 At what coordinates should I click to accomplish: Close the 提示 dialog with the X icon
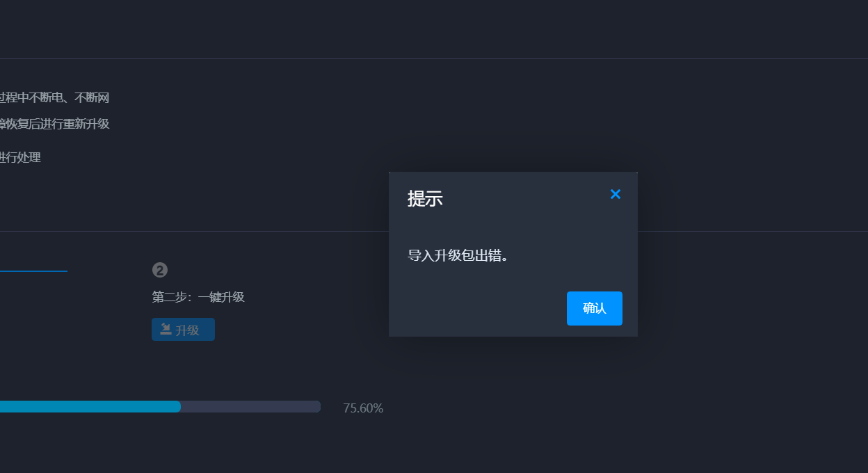615,194
